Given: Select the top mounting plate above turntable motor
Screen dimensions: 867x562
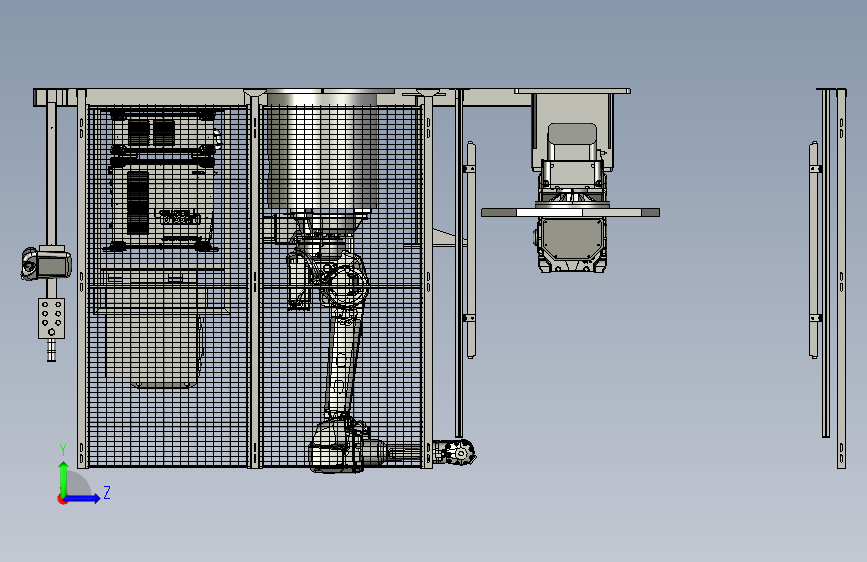Looking at the screenshot, I should [x=572, y=91].
